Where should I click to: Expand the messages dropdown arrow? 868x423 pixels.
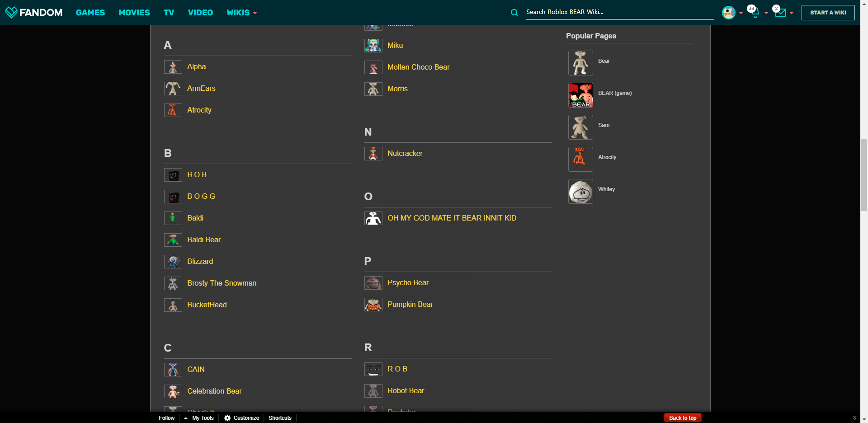click(792, 13)
